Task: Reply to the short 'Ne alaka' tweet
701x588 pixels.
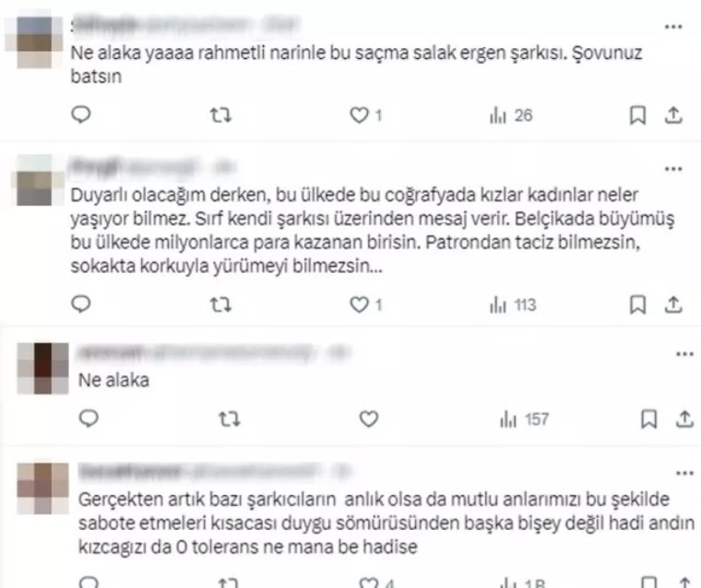Action: (x=89, y=418)
